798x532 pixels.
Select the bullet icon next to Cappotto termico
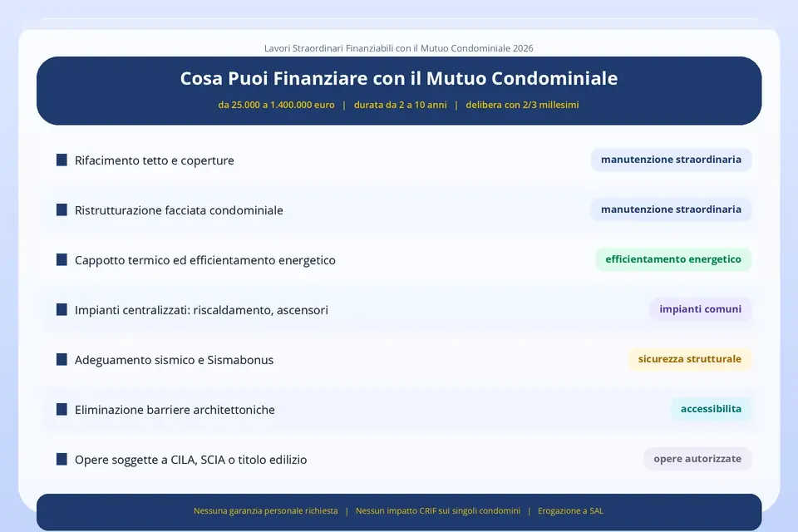[x=62, y=259]
